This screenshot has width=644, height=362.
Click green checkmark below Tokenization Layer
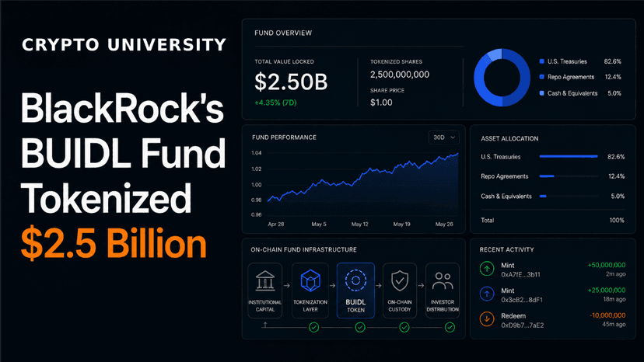313,327
